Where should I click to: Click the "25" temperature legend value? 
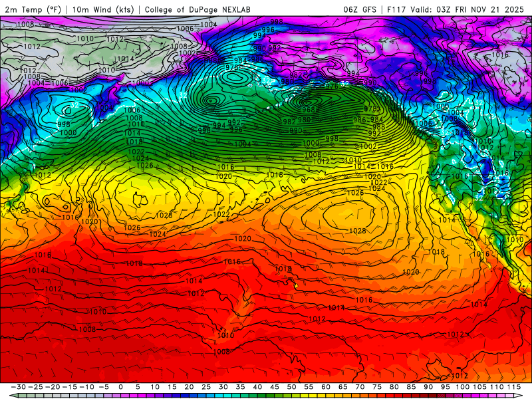click(x=206, y=387)
